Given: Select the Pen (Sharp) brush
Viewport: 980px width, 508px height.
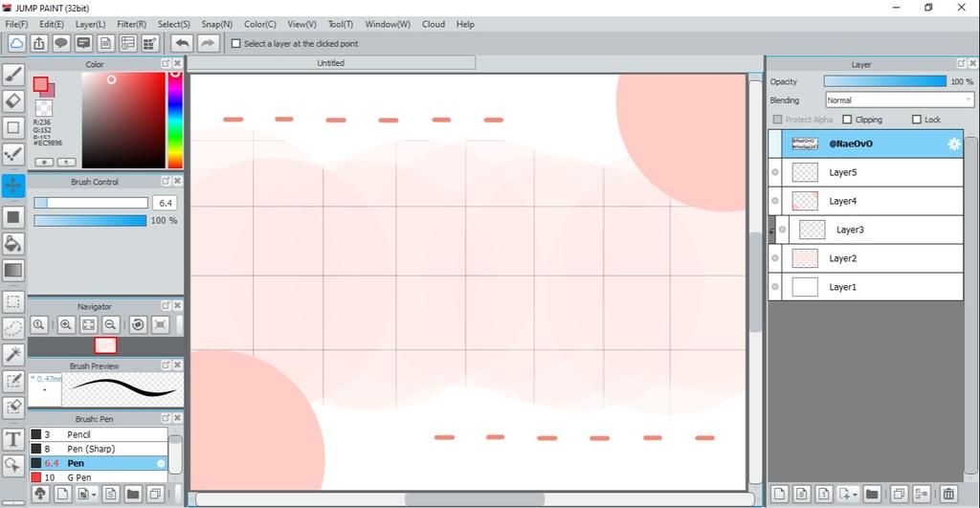Looking at the screenshot, I should [x=99, y=449].
